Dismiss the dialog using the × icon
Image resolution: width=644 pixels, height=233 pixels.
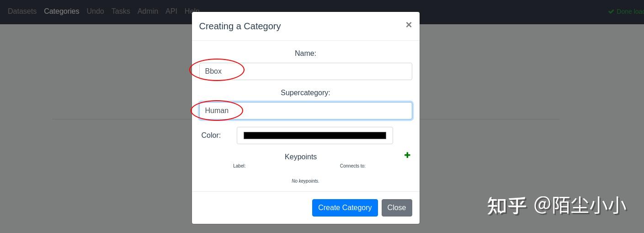tap(409, 25)
